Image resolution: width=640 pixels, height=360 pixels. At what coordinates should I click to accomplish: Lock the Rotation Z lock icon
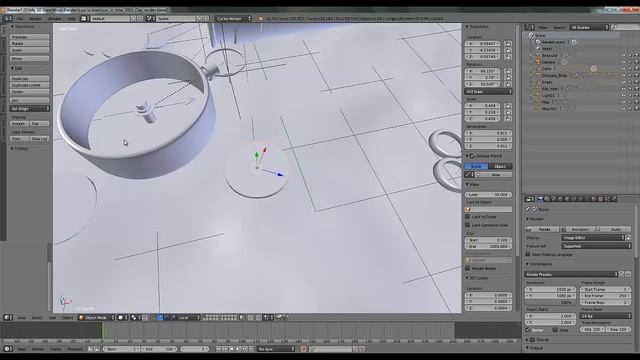(508, 84)
